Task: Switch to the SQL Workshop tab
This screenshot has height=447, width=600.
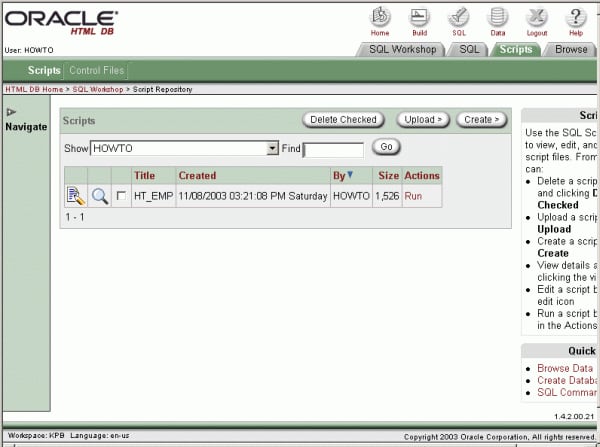Action: 402,49
